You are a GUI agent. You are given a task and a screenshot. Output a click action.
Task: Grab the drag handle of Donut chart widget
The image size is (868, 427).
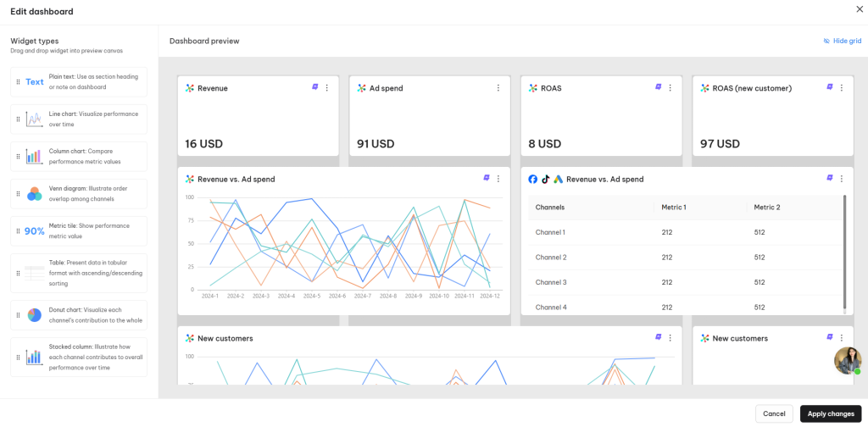click(18, 315)
